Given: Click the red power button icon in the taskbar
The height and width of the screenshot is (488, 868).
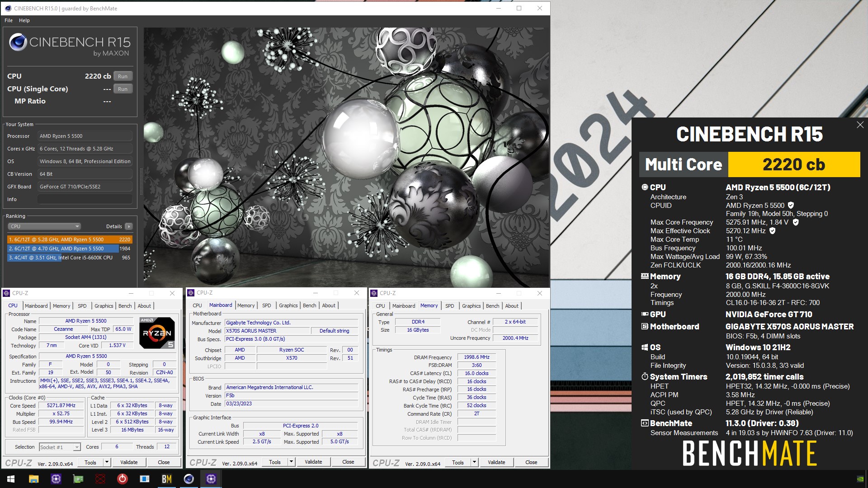Looking at the screenshot, I should [x=123, y=479].
